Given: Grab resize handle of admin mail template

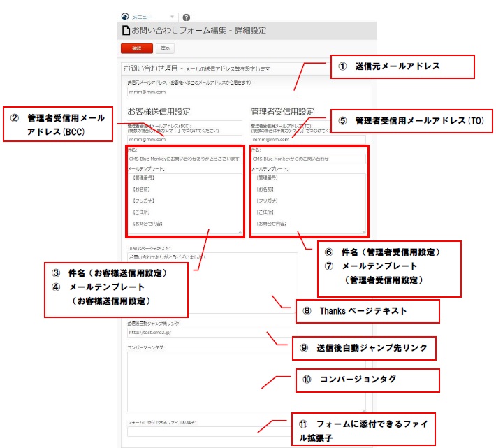Looking at the screenshot, I should tap(364, 232).
